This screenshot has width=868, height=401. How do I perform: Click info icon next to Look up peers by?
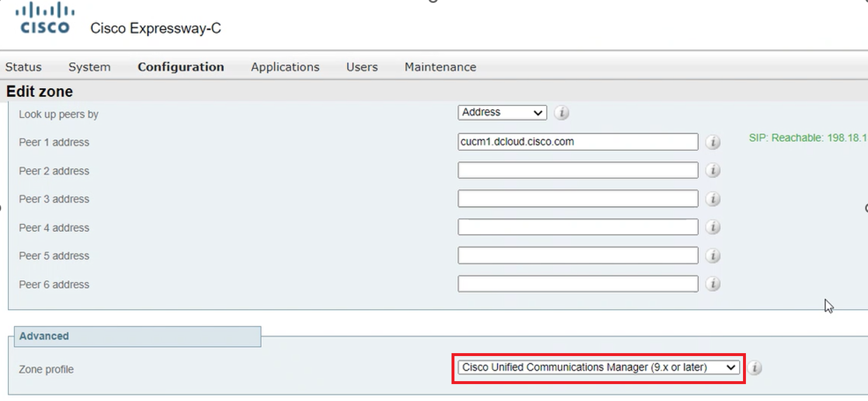click(x=561, y=113)
